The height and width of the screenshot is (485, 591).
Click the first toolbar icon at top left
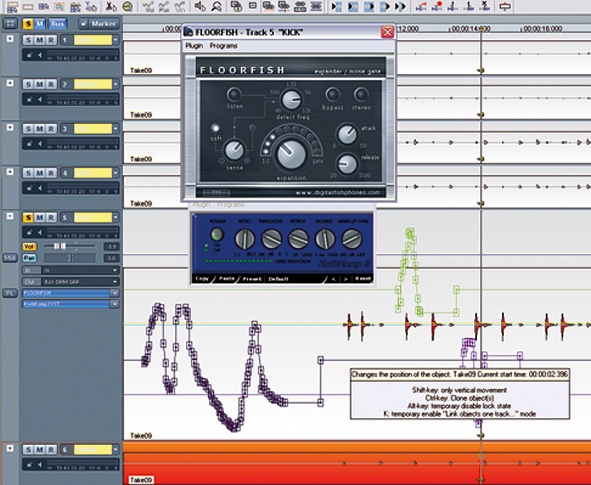pyautogui.click(x=12, y=7)
